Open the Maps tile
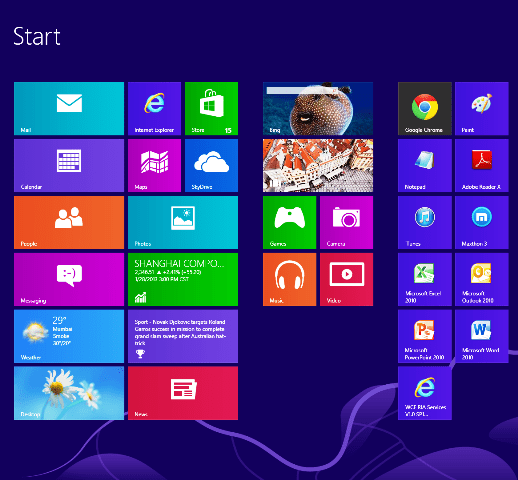The height and width of the screenshot is (480, 518). tap(154, 165)
